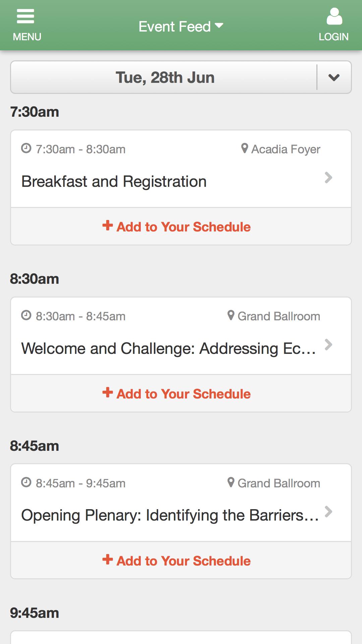This screenshot has width=362, height=644.
Task: Click the Grand Ballroom pin for Welcome session
Action: coord(231,315)
